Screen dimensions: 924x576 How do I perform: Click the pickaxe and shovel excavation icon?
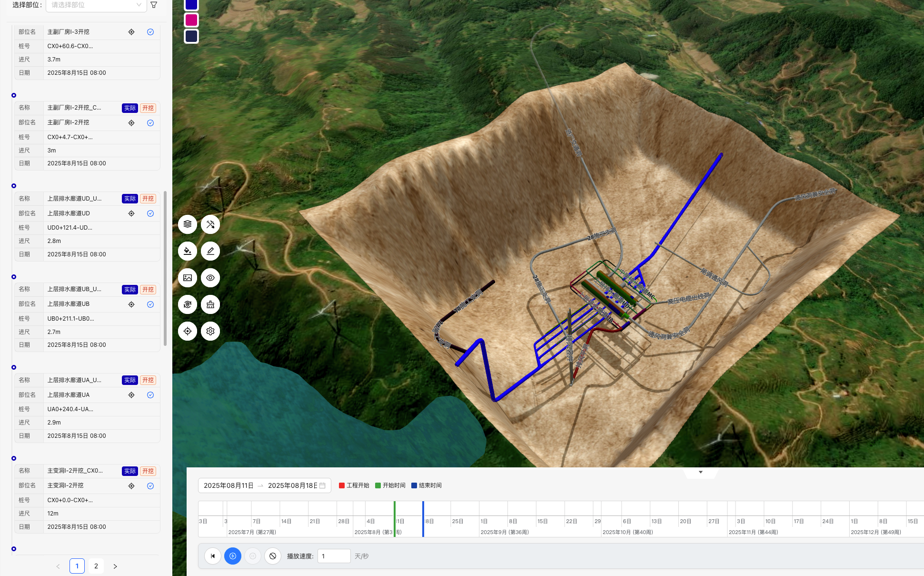coord(210,224)
